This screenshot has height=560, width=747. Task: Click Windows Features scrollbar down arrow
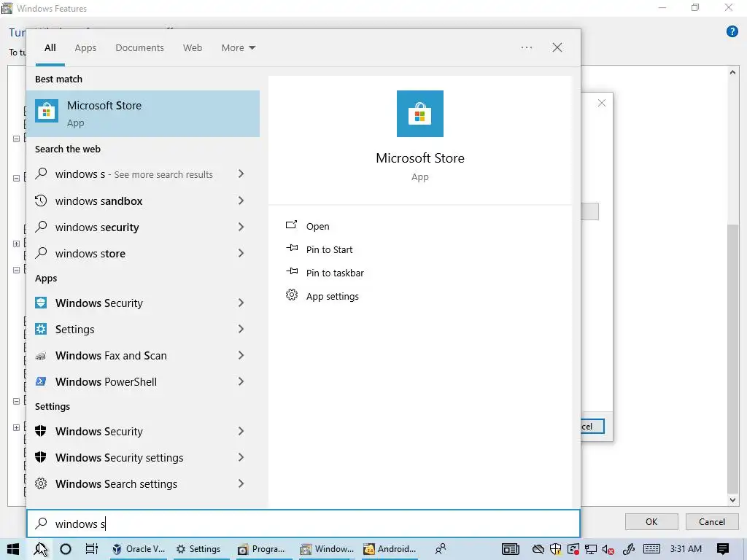732,500
